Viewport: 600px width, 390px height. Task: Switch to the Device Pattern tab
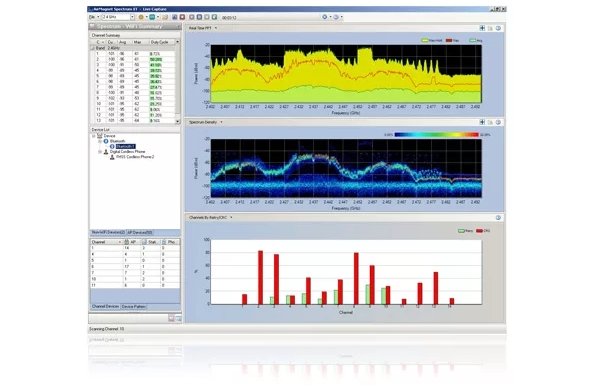134,307
